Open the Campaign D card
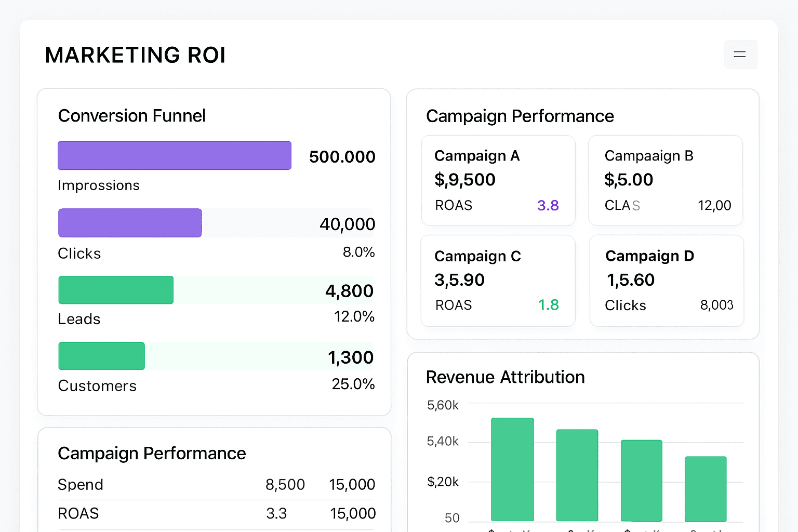798x532 pixels. click(x=667, y=281)
